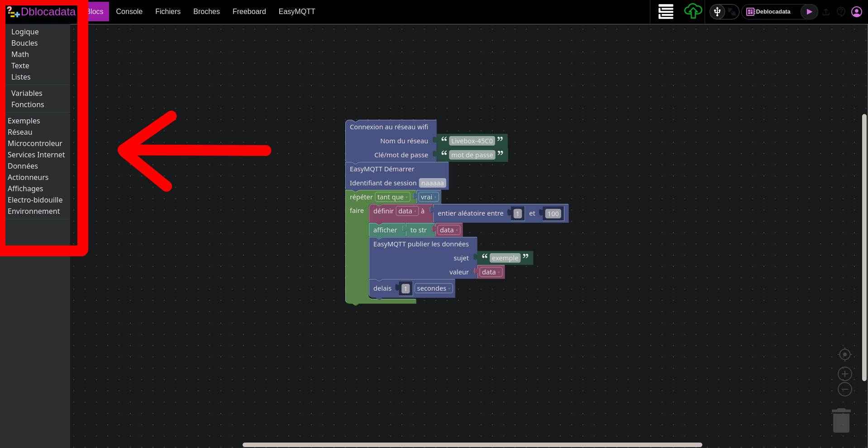Edit the Livebox-45C0 network name field
This screenshot has height=448, width=868.
pos(472,141)
